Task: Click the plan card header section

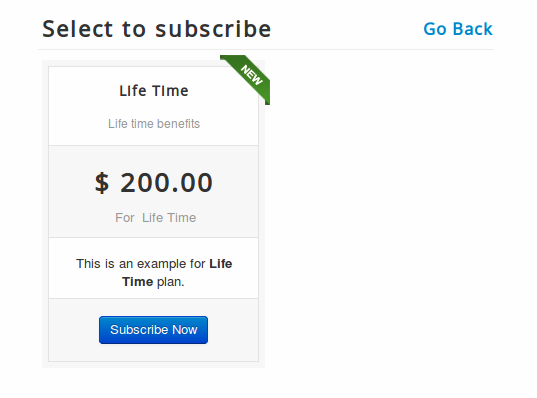Action: 153,106
